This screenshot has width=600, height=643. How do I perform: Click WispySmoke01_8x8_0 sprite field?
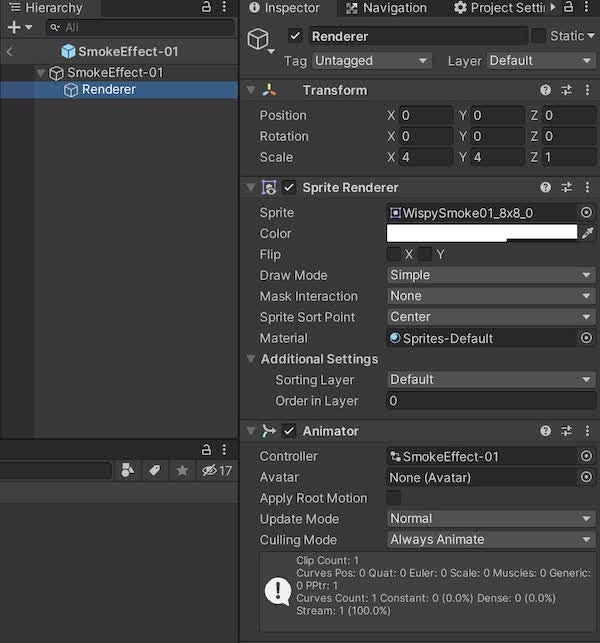coord(481,213)
